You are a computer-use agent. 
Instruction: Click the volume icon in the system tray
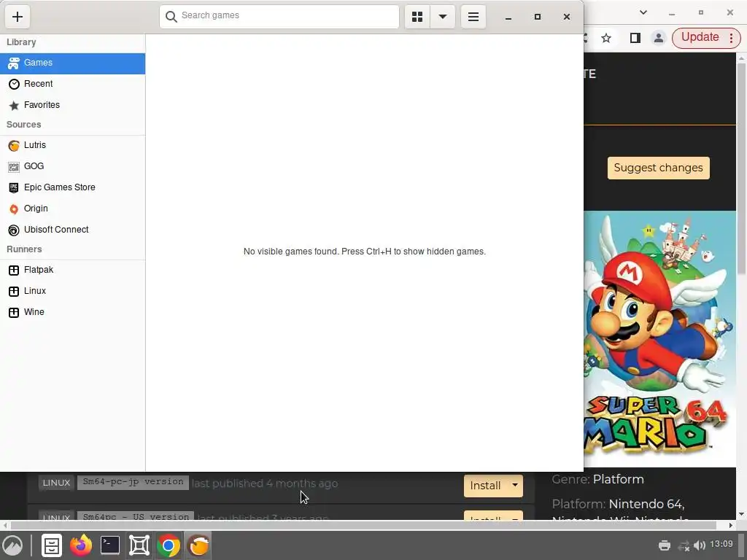pyautogui.click(x=700, y=545)
